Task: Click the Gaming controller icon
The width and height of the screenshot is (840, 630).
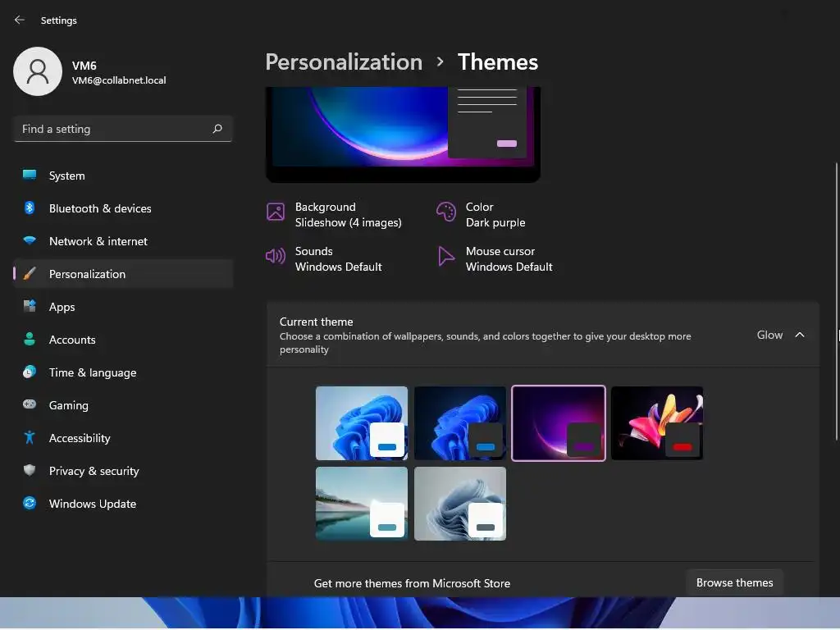Action: (x=30, y=404)
